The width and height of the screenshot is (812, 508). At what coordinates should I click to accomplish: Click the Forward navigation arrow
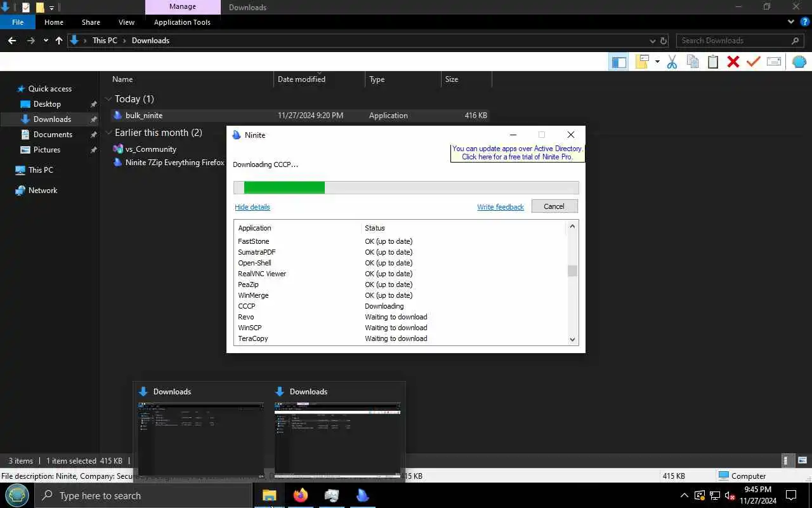point(30,41)
